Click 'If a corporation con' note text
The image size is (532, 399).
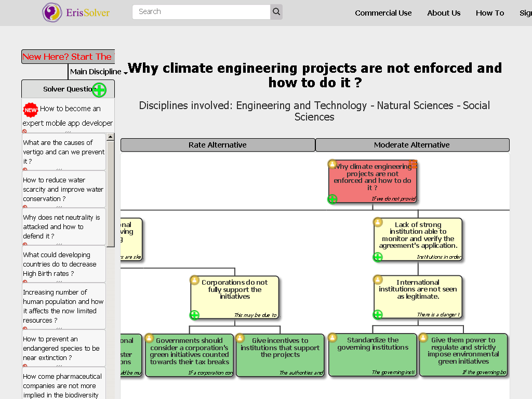pyautogui.click(x=211, y=373)
